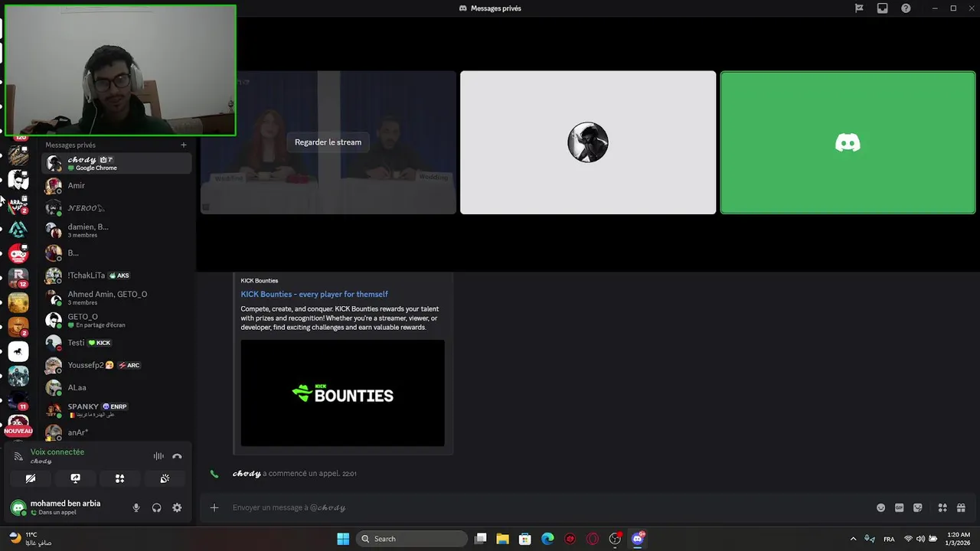Open the white horse server icon
This screenshot has width=980, height=551.
[x=18, y=351]
